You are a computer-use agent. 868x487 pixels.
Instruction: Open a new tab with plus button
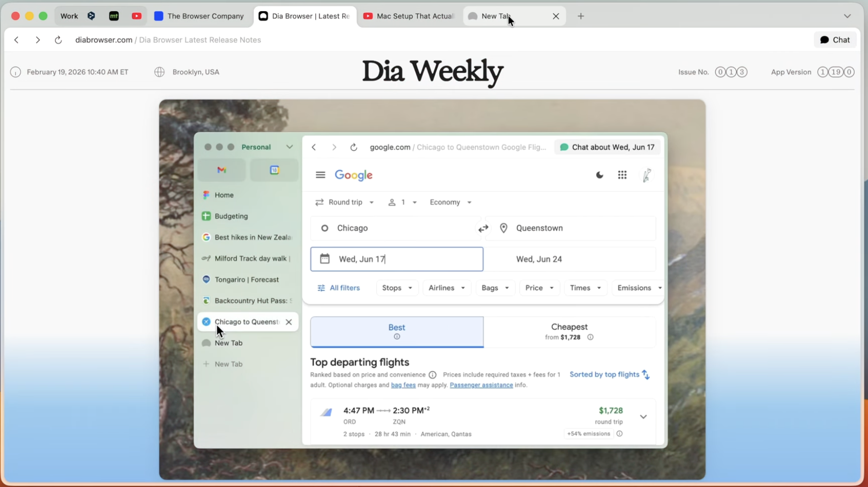click(x=580, y=16)
